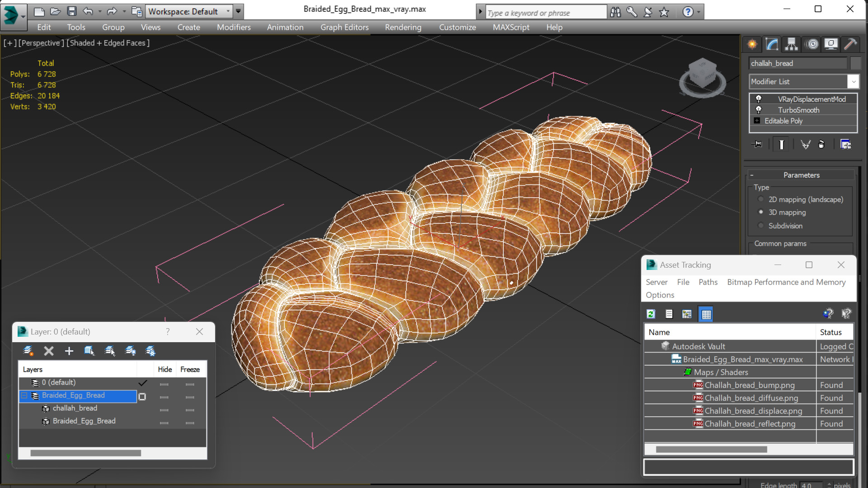Click the Save File floppy icon
The image size is (868, 488).
pyautogui.click(x=71, y=11)
